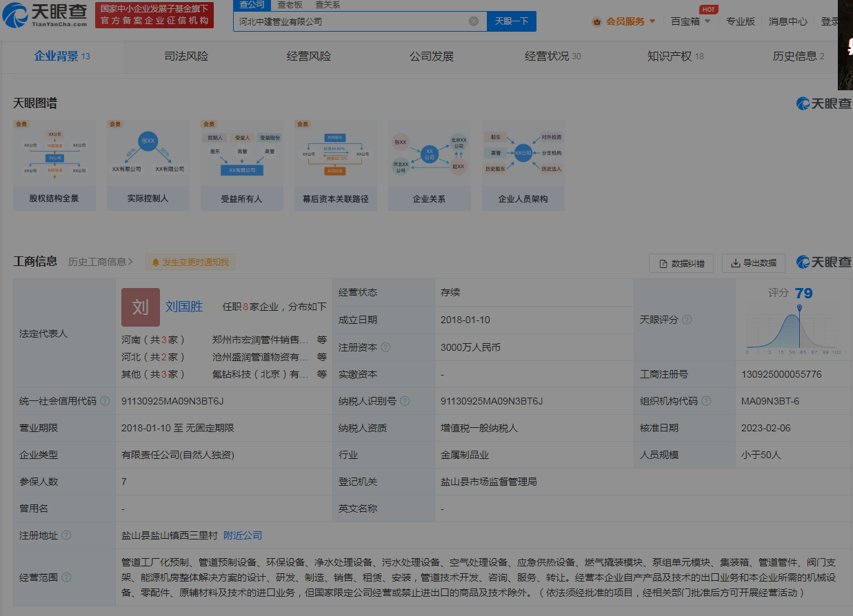The image size is (853, 616).
Task: Expand 沧州盛润管道物资 row 等
Action: tap(322, 357)
